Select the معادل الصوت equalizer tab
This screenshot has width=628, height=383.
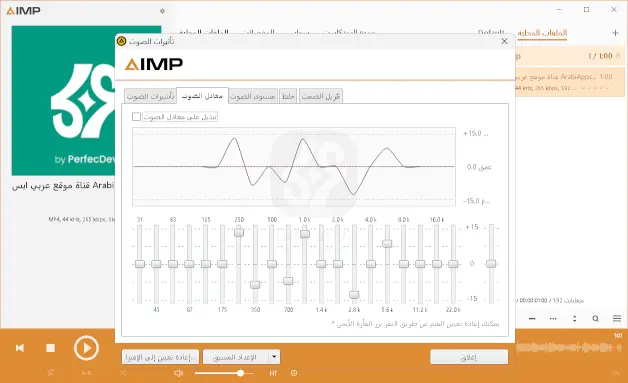pyautogui.click(x=202, y=96)
